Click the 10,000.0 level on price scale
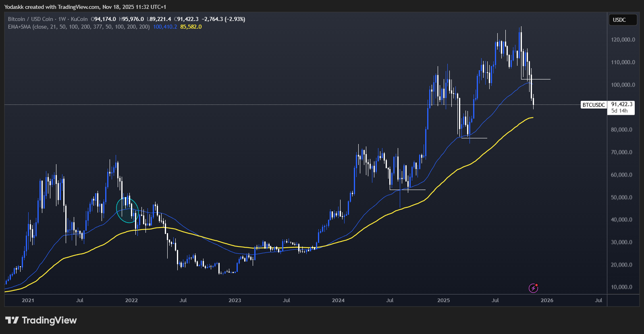644x334 pixels. click(x=623, y=287)
